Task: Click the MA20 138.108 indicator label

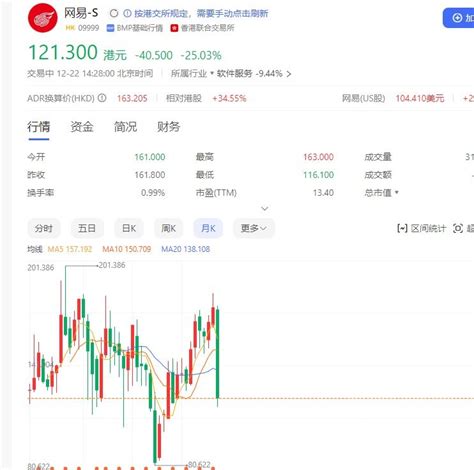Action: [186, 249]
